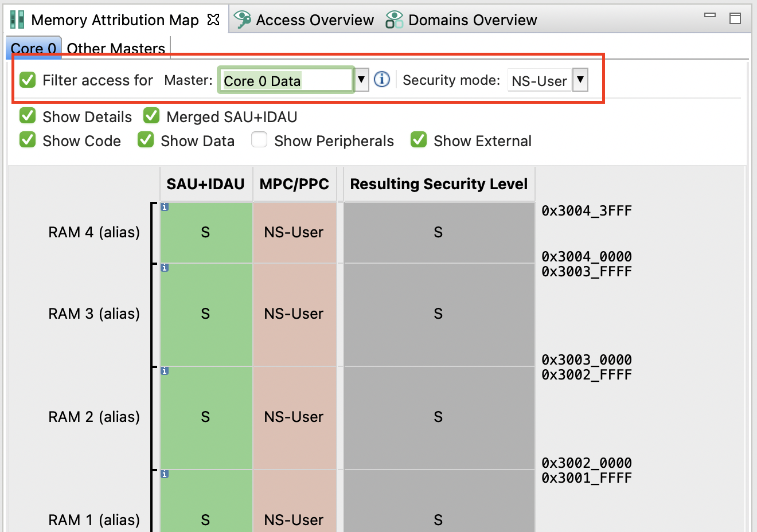Click the info badge on RAM 2 cell
The width and height of the screenshot is (757, 532).
tap(165, 371)
